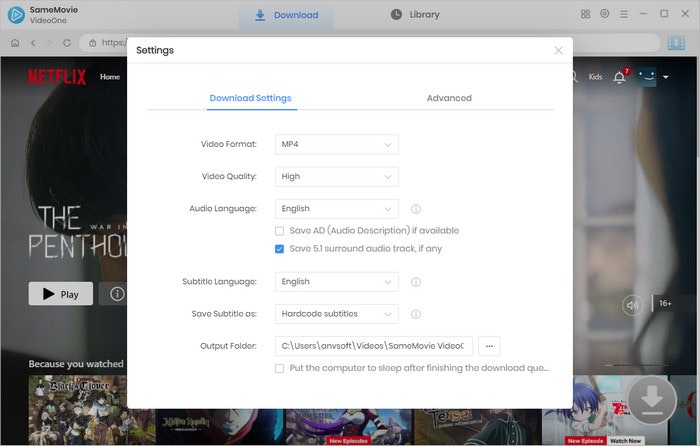Open the gear settings icon in title bar
Viewport: 700px width, 446px height.
(604, 14)
